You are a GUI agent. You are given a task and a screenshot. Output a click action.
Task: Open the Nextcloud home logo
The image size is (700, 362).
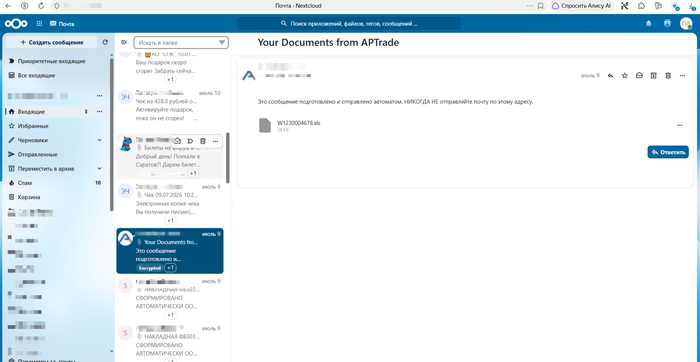pos(16,24)
